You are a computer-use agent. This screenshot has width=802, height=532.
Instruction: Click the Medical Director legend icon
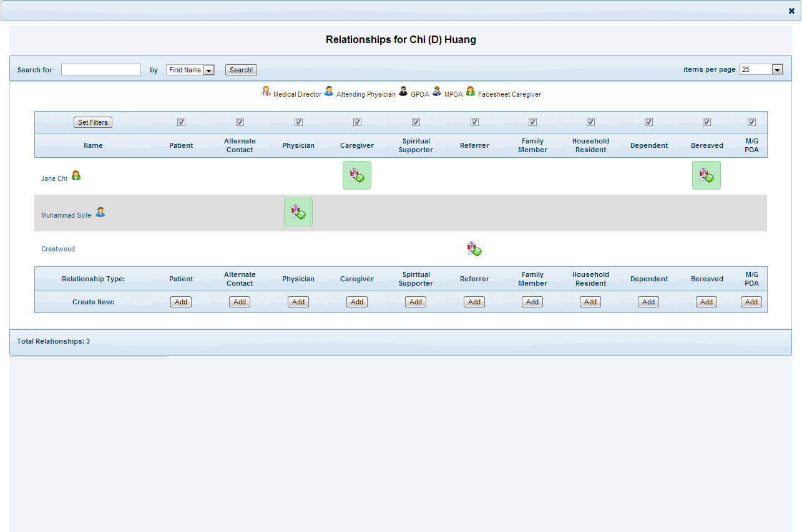[x=266, y=92]
